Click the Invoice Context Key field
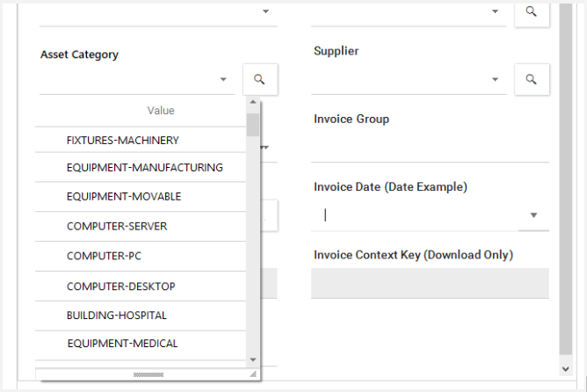The width and height of the screenshot is (587, 392). coord(430,283)
